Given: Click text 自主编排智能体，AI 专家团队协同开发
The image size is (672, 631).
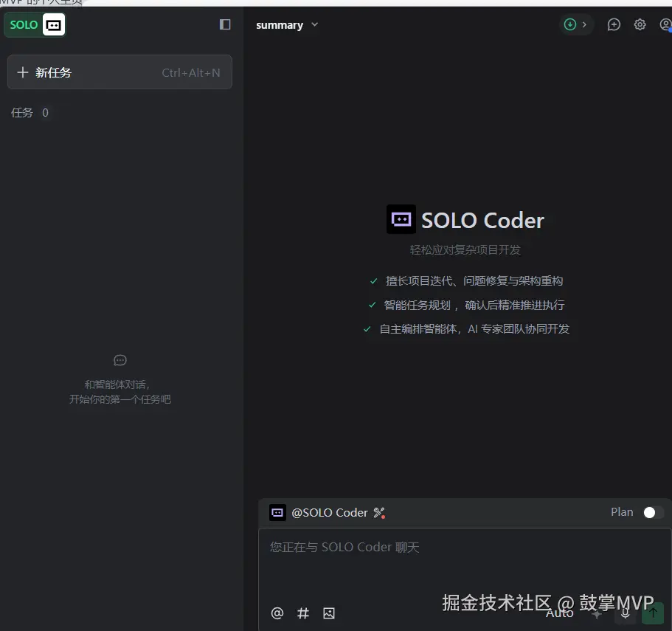Looking at the screenshot, I should (x=474, y=329).
